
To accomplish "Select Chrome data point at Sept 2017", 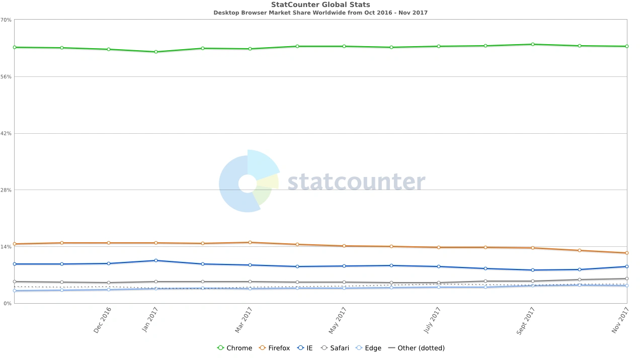I will coord(533,44).
